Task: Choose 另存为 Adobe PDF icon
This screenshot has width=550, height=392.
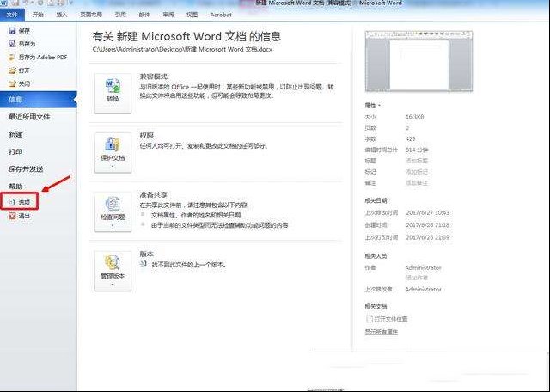Action: click(12, 58)
